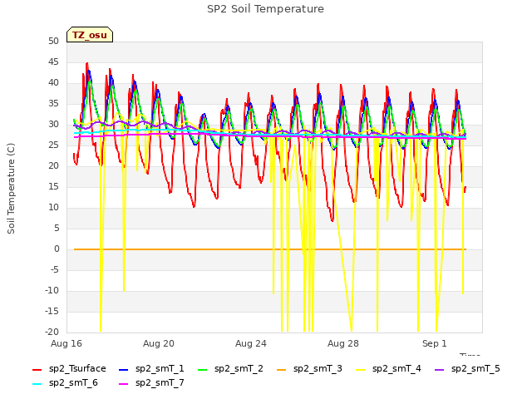Toggle the sp2_smT_2 legend entry
The width and height of the screenshot is (532, 399).
click(230, 369)
